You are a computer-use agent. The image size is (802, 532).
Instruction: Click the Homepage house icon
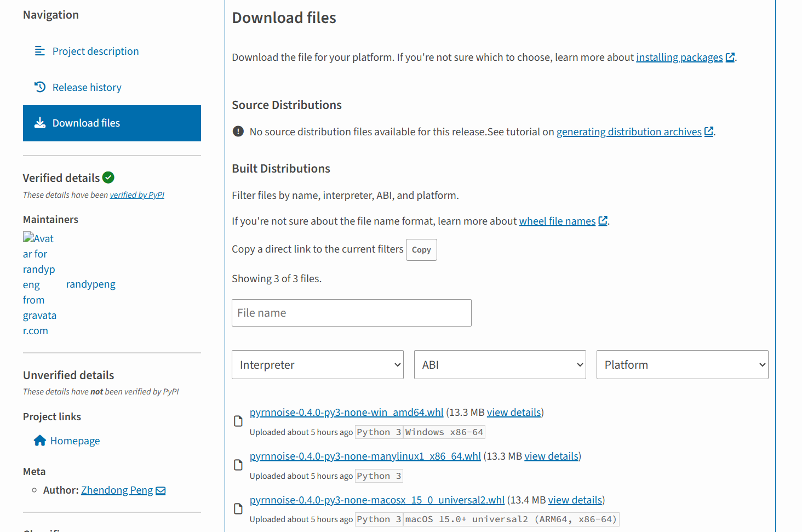(x=40, y=441)
